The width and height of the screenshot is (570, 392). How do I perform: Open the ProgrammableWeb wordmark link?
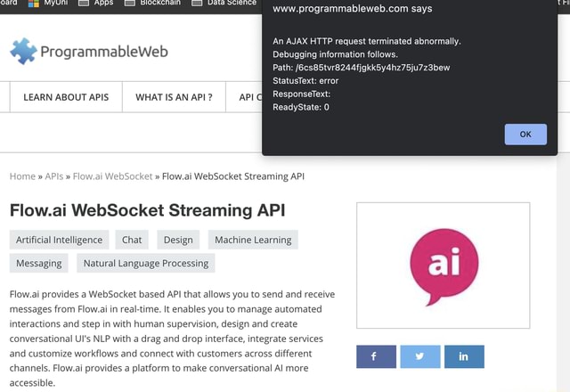click(x=104, y=52)
